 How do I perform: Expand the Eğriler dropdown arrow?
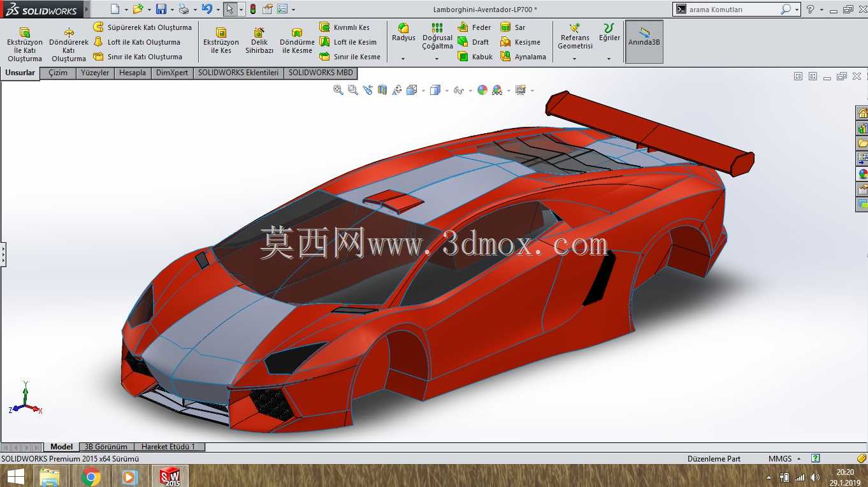609,59
